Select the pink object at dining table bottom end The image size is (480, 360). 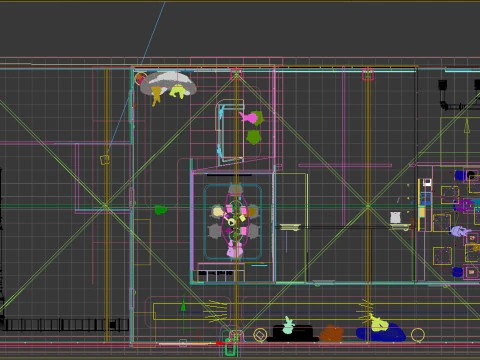pyautogui.click(x=235, y=250)
